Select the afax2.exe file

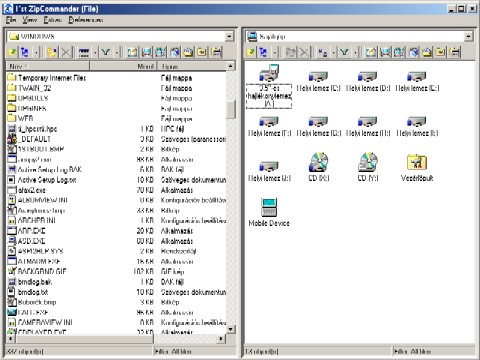click(x=27, y=190)
